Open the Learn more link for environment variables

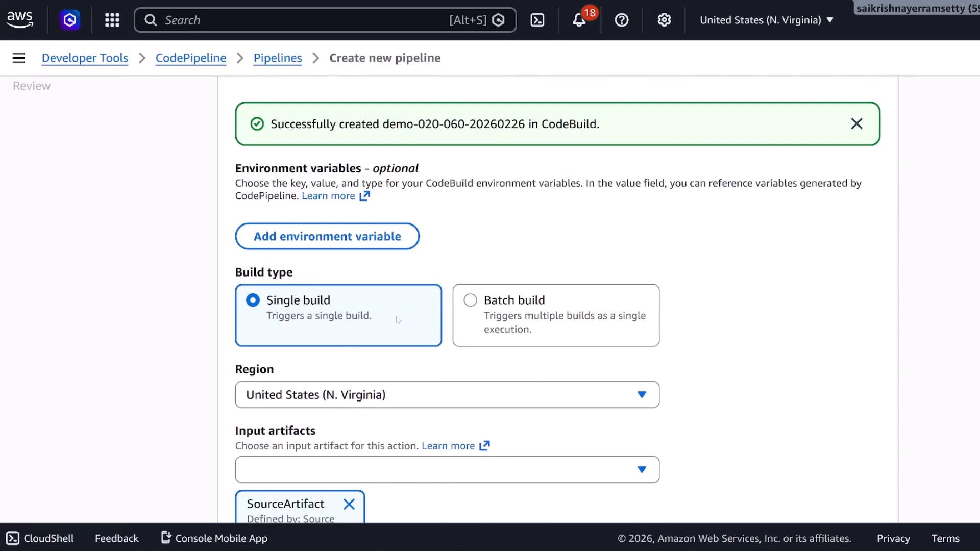click(x=328, y=196)
